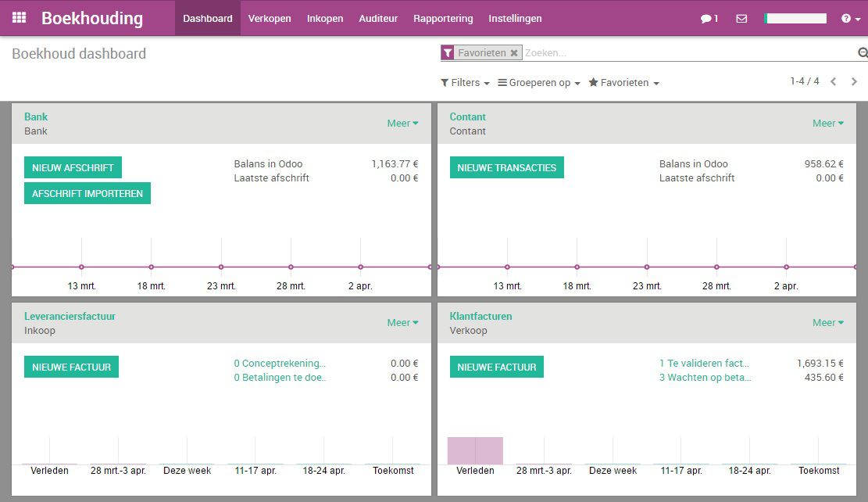Viewport: 868px width, 502px height.
Task: Click inside the Zoeken search field
Action: (x=625, y=52)
